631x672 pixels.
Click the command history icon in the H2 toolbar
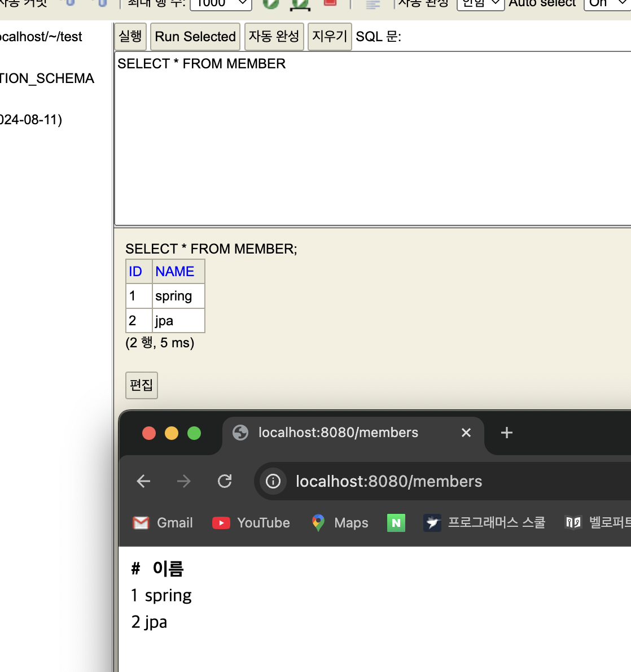click(x=373, y=4)
